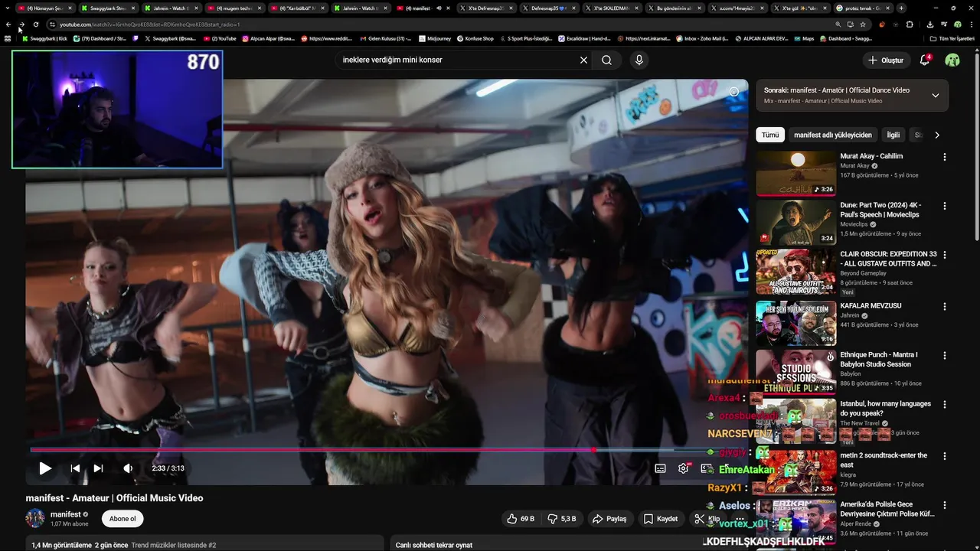Image resolution: width=980 pixels, height=551 pixels.
Task: Open the KAFALAR MEVZUSU video title
Action: [x=871, y=305]
